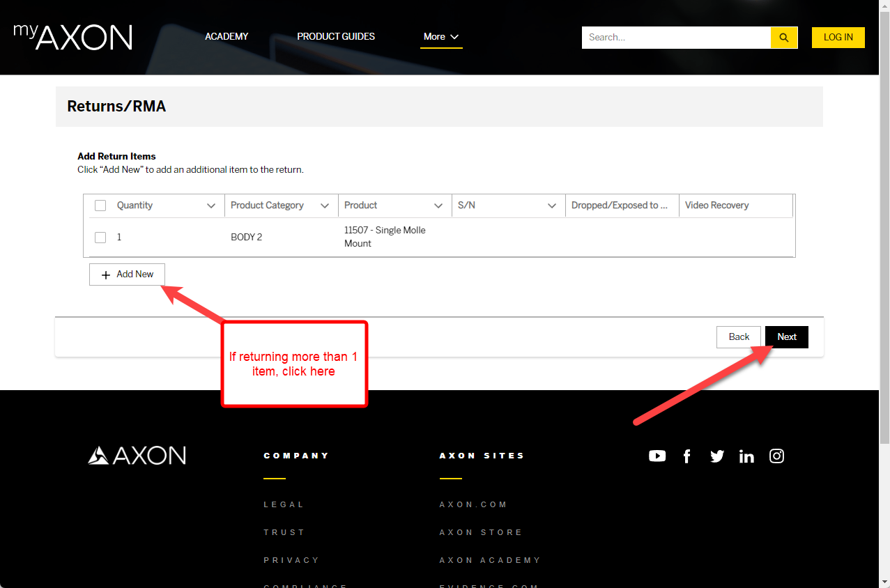Image resolution: width=890 pixels, height=588 pixels.
Task: Expand the More navigation dropdown
Action: (x=441, y=36)
